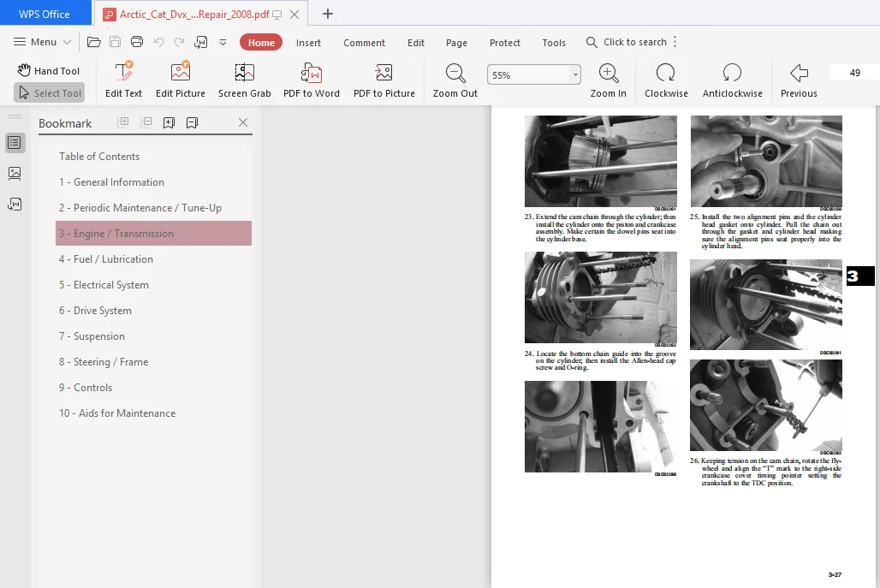Viewport: 880px width, 588px height.
Task: Rotate the page Clockwise
Action: click(x=666, y=80)
